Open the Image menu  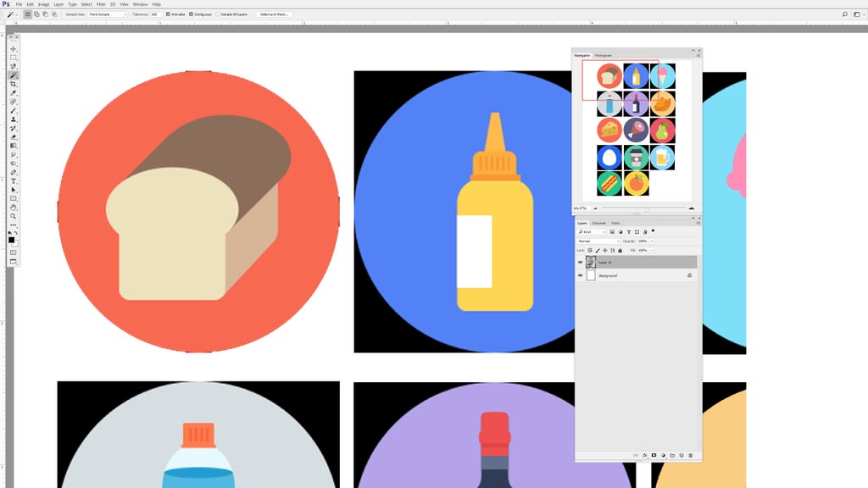[x=44, y=4]
